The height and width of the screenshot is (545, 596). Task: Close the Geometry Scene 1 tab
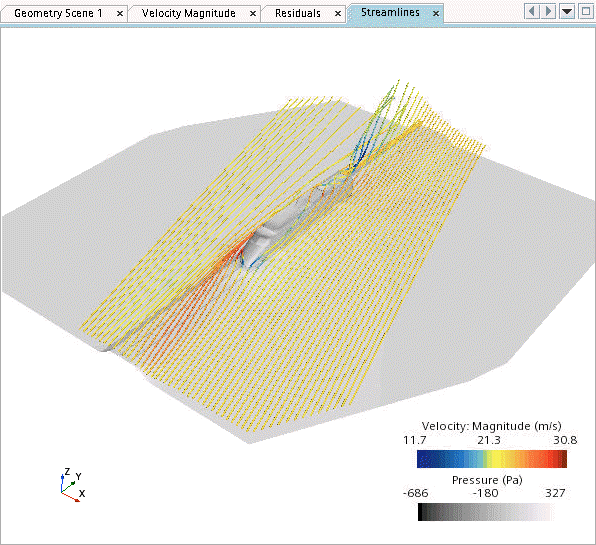pyautogui.click(x=120, y=14)
